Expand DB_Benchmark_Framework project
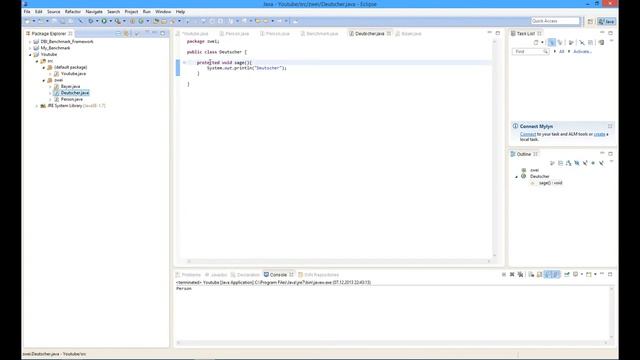640x360 pixels. coord(30,42)
